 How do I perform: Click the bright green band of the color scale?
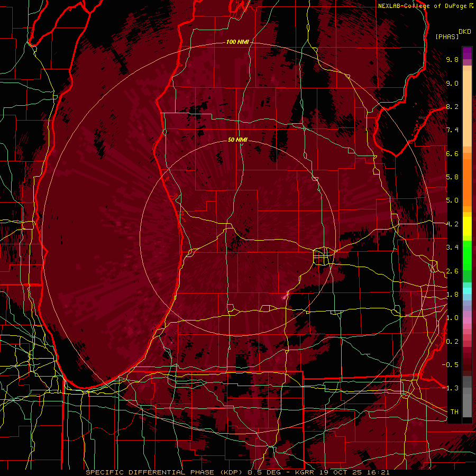[467, 255]
